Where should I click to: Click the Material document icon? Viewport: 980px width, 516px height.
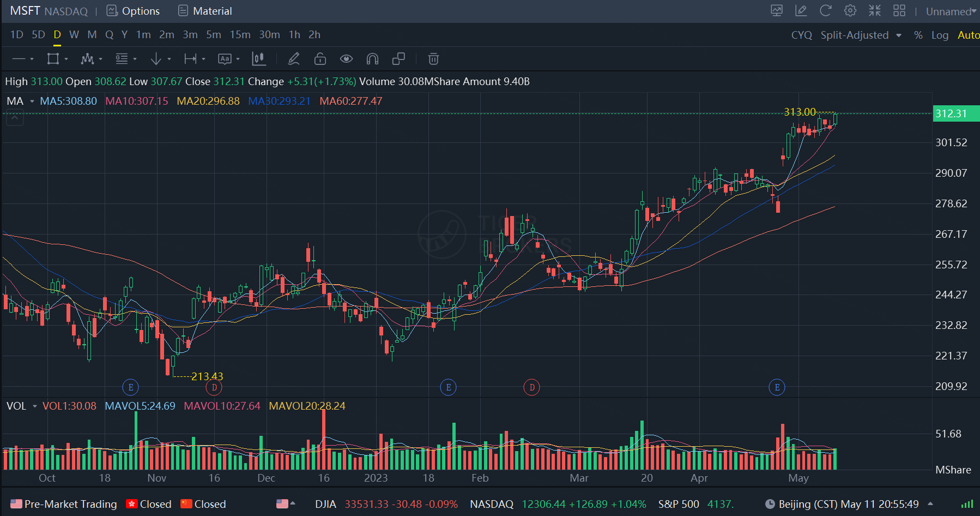pyautogui.click(x=183, y=11)
